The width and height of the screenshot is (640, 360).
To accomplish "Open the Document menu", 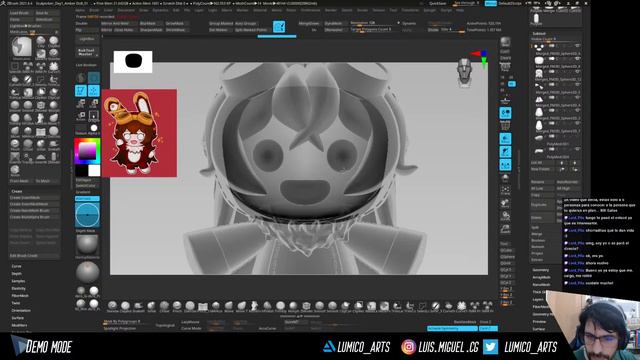I will pos(126,10).
